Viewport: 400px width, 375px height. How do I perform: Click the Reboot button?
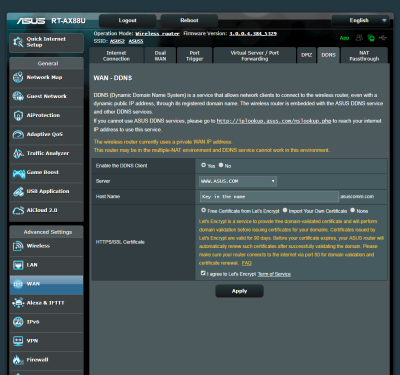(189, 21)
